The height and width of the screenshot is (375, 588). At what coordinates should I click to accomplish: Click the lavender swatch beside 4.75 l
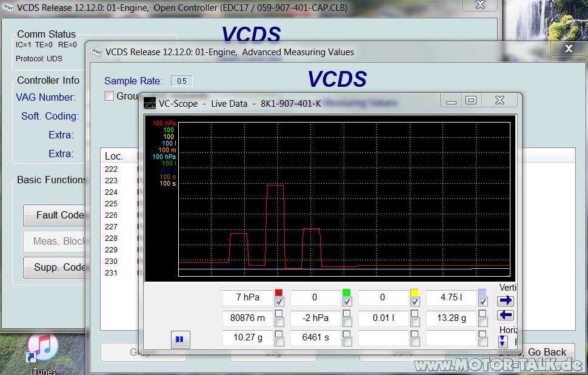[x=483, y=293]
